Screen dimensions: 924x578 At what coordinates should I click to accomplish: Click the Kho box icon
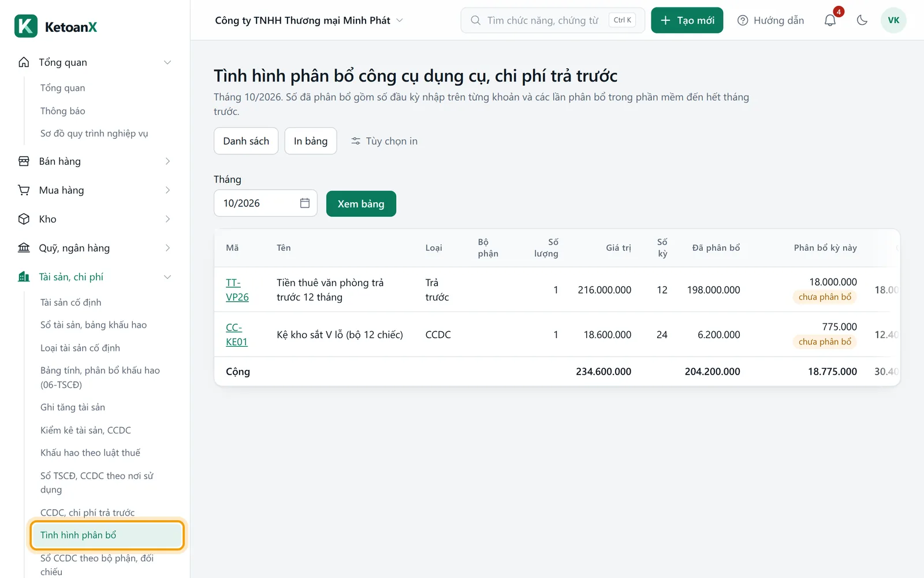24,219
